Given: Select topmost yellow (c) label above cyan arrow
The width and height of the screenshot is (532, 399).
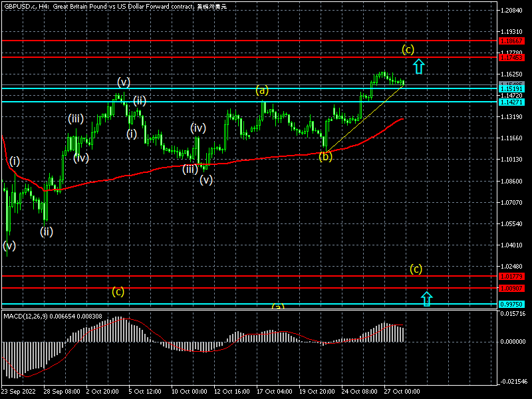Looking at the screenshot, I should pyautogui.click(x=408, y=49).
